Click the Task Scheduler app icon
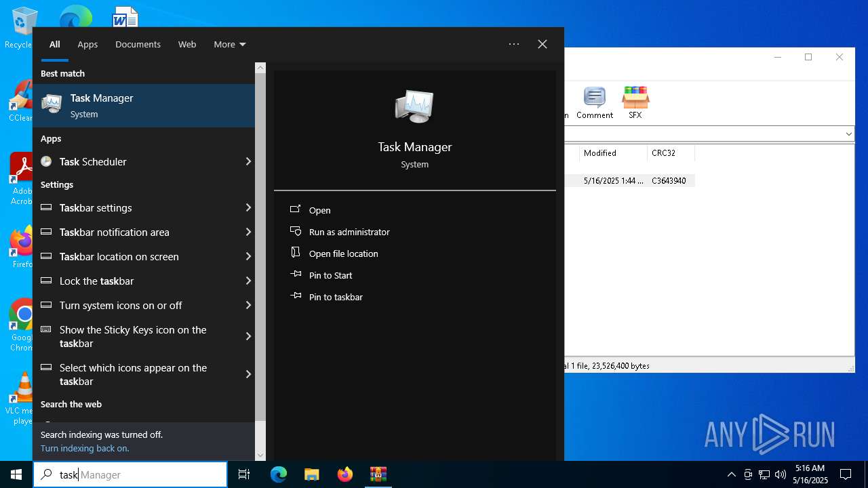 46,161
